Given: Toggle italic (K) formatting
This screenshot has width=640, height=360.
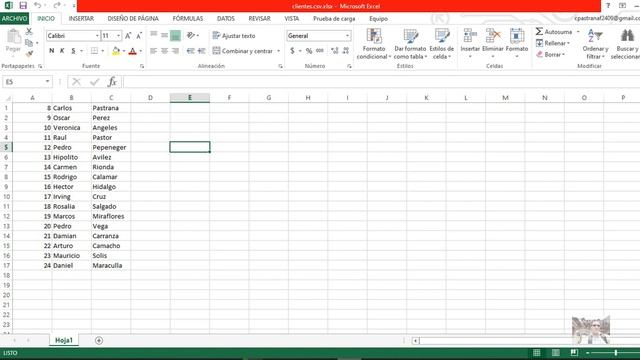Looking at the screenshot, I should pos(62,51).
